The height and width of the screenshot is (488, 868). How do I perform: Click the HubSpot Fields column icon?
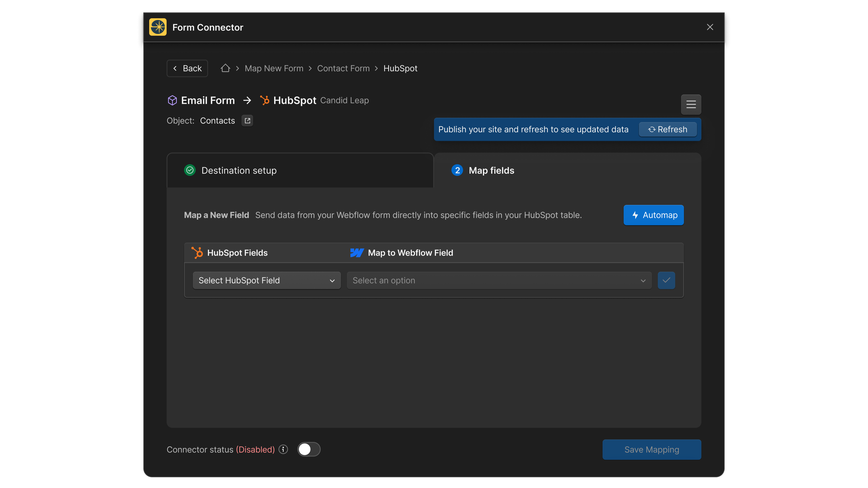[197, 252]
